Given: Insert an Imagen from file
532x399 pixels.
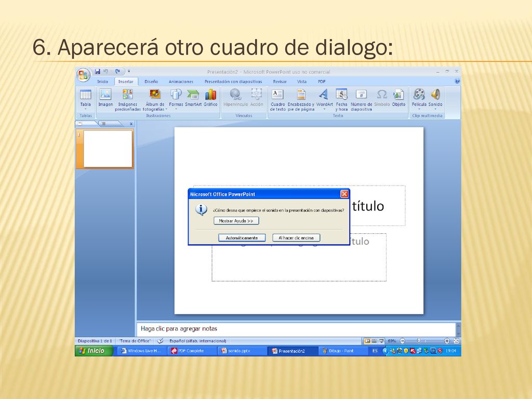Looking at the screenshot, I should (105, 98).
